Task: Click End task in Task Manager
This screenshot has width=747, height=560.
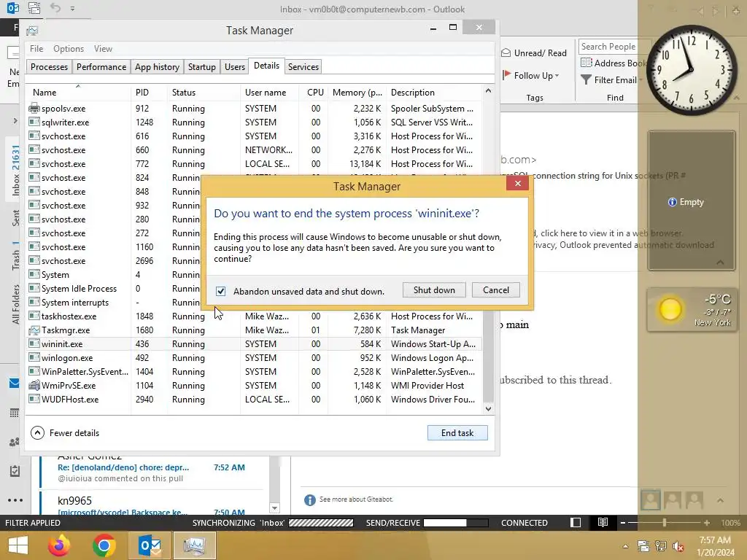Action: point(457,433)
